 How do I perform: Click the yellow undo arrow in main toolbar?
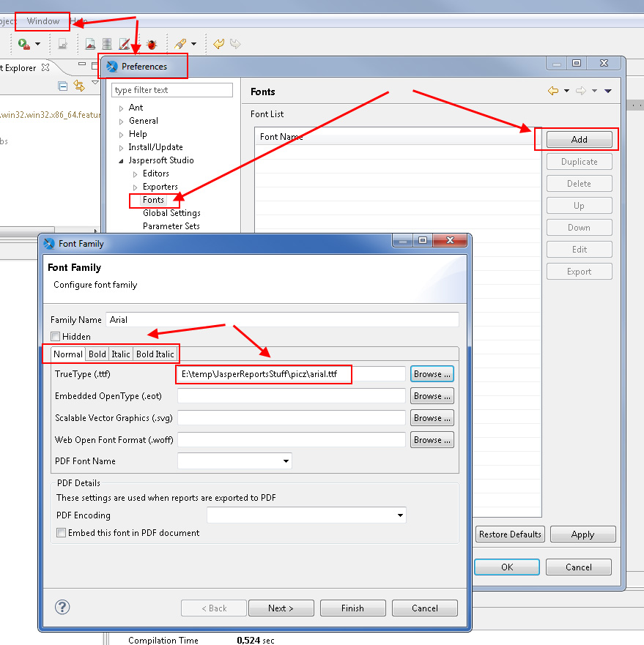218,45
